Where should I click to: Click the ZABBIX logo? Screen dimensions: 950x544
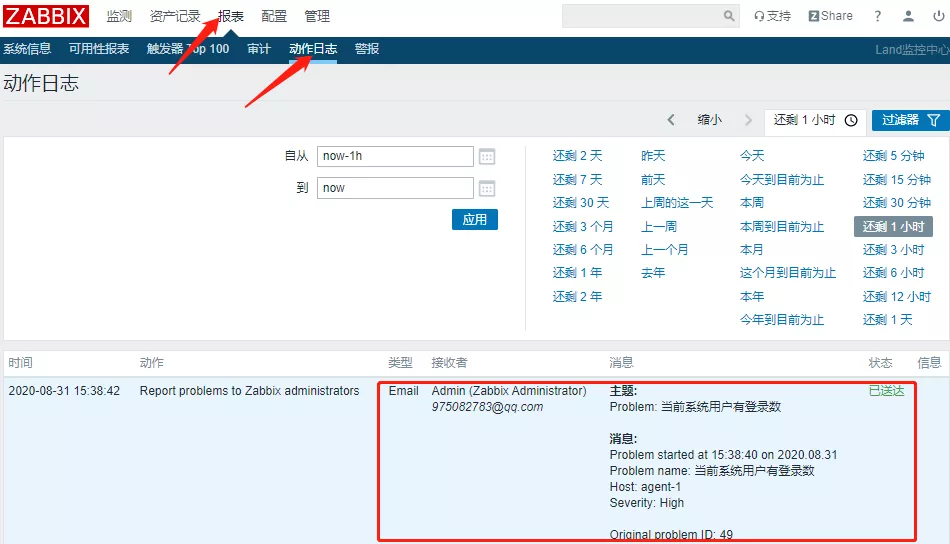[46, 16]
